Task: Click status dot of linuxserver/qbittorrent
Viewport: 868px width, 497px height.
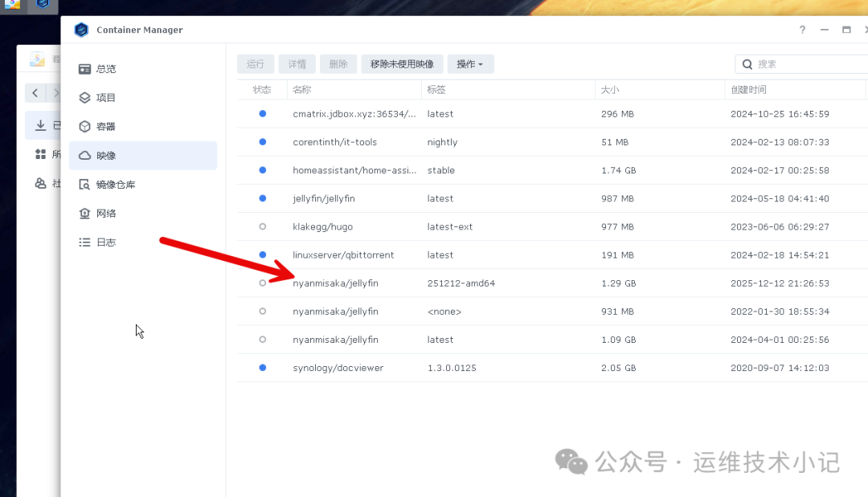Action: pyautogui.click(x=262, y=255)
